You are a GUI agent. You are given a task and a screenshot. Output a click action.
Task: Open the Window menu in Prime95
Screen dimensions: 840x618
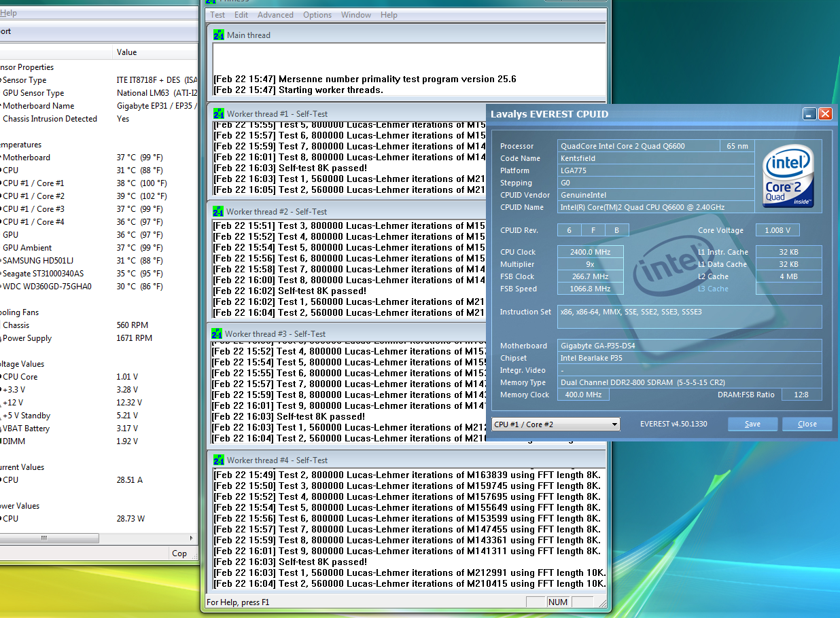[x=356, y=15]
